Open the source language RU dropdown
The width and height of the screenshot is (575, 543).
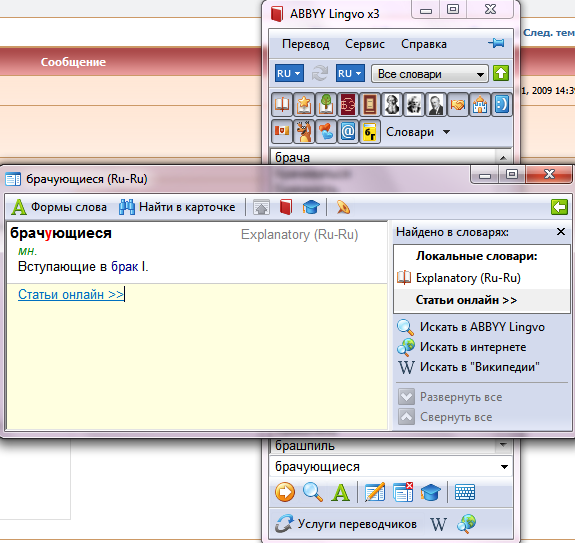click(x=289, y=74)
